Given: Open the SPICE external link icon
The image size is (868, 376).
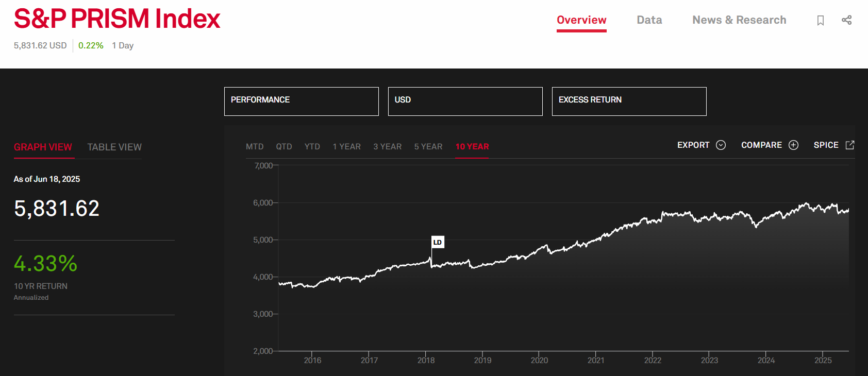Looking at the screenshot, I should [850, 145].
